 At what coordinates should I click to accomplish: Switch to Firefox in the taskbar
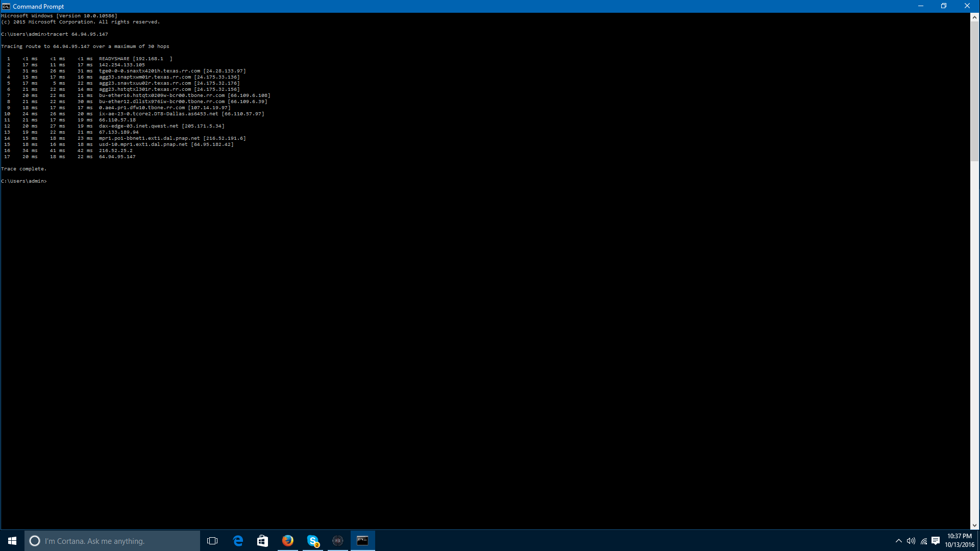(288, 541)
